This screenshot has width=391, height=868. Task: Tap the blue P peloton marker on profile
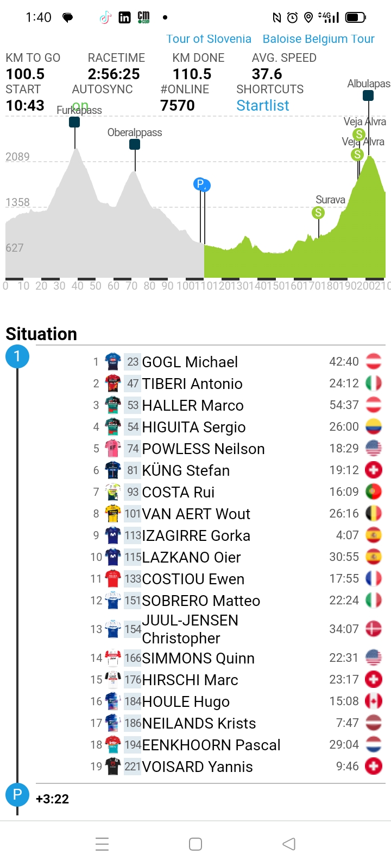coord(201,184)
